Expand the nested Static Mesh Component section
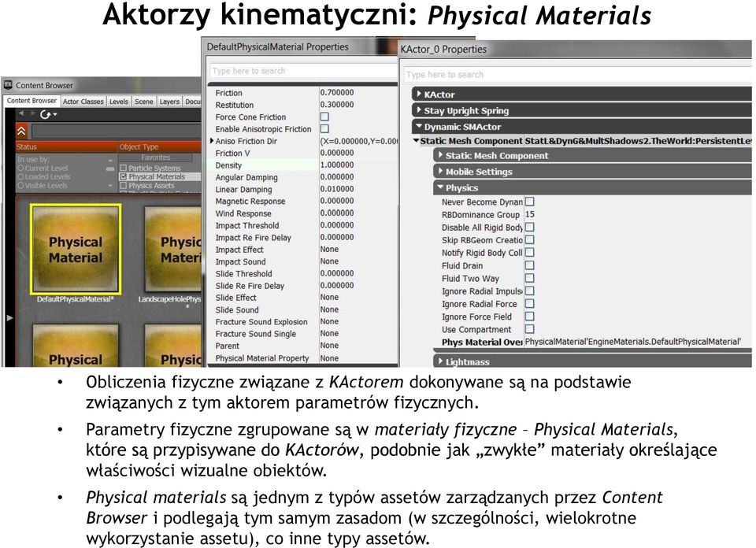 440,155
